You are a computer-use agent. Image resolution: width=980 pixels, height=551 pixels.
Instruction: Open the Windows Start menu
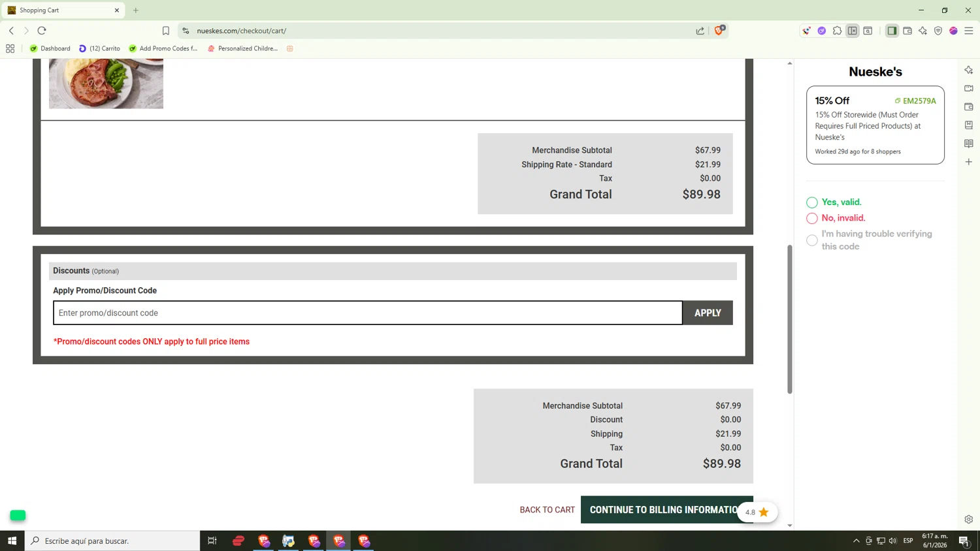tap(12, 541)
